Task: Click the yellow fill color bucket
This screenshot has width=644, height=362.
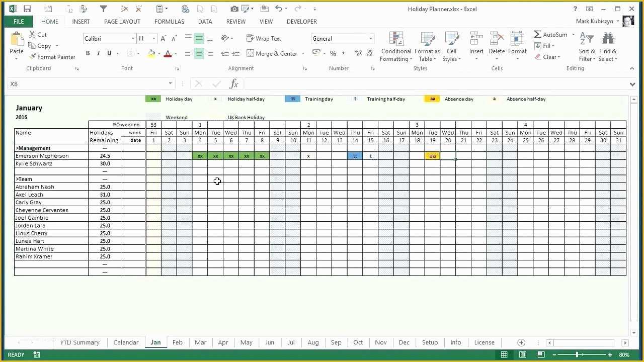Action: (151, 53)
